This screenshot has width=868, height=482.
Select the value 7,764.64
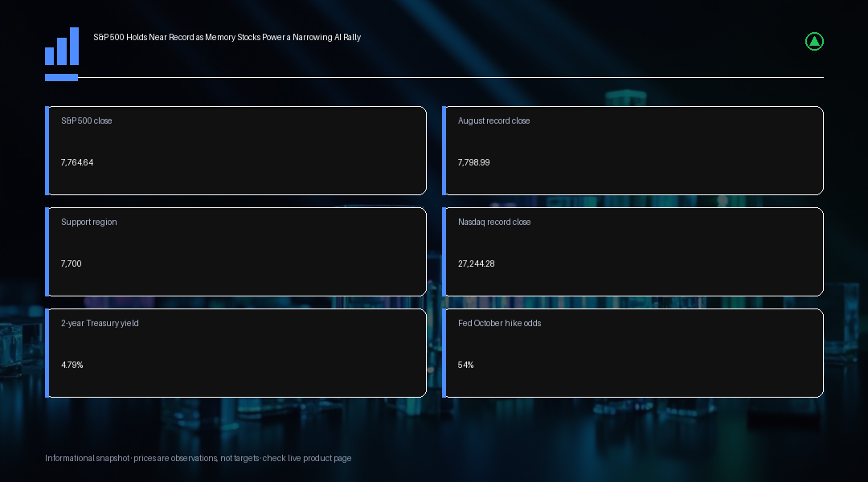click(x=77, y=163)
